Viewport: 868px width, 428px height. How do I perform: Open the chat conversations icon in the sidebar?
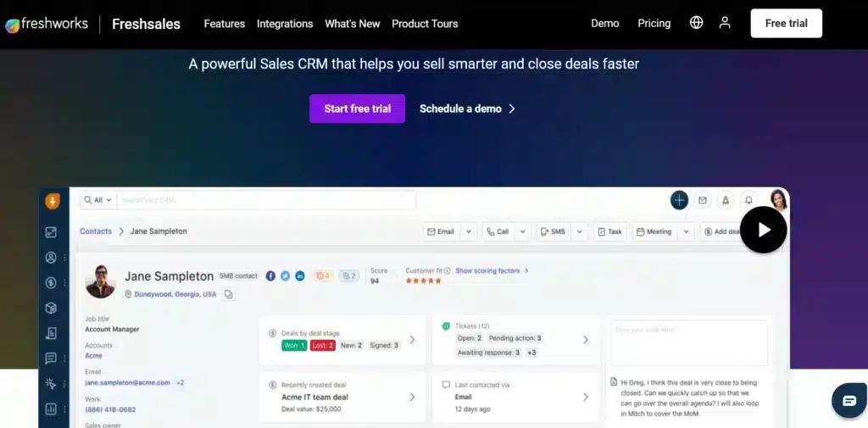pos(51,359)
